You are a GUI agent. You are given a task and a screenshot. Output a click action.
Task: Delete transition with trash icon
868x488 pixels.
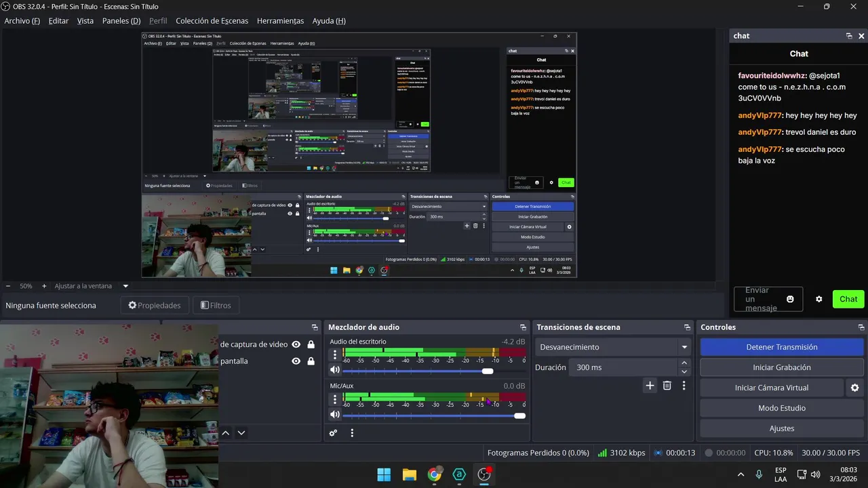(667, 386)
